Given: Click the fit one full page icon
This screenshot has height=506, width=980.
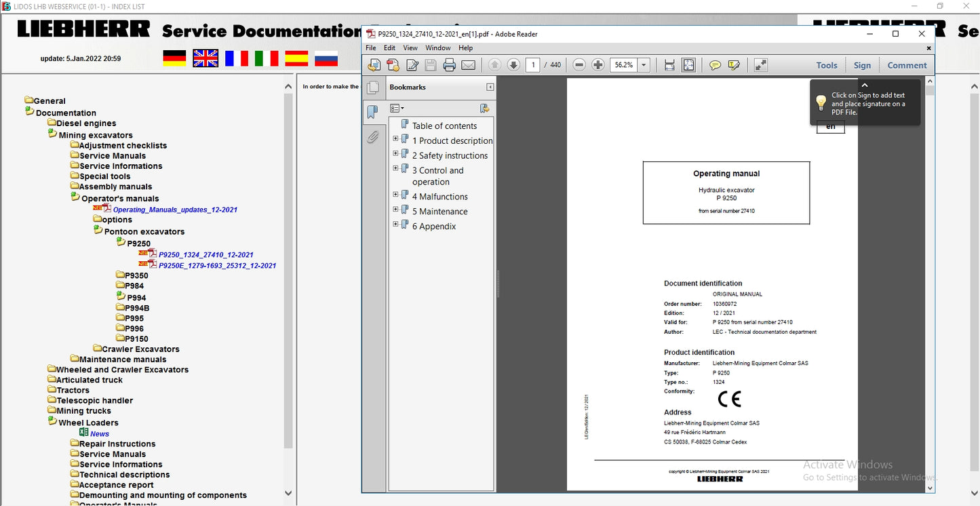Looking at the screenshot, I should click(688, 65).
